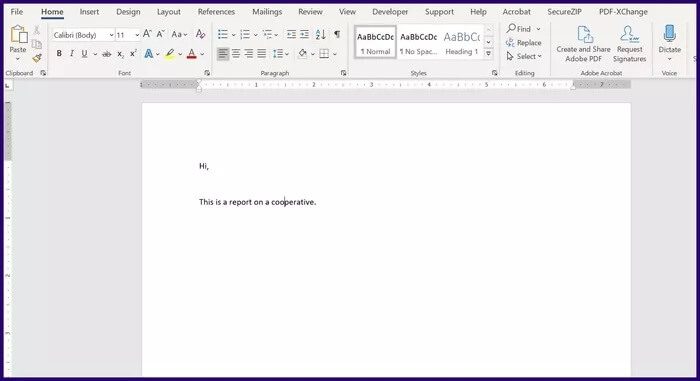Open the Select dropdown
The width and height of the screenshot is (700, 381).
point(524,56)
